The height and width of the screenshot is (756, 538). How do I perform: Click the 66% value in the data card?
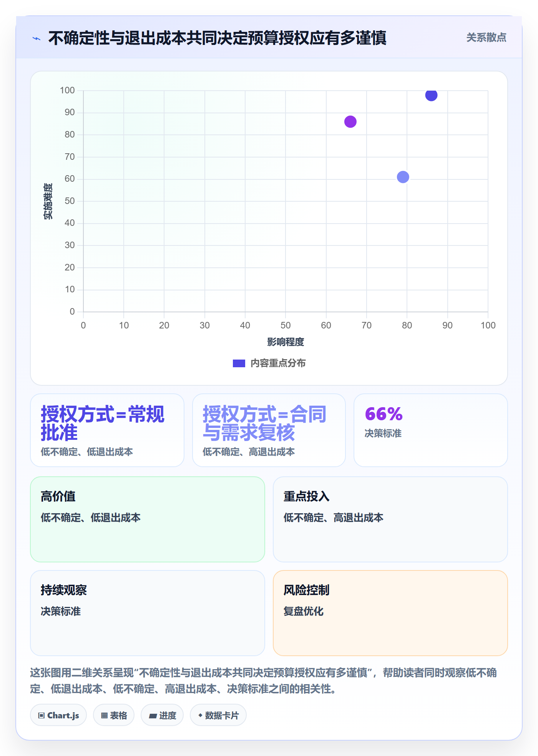(384, 414)
